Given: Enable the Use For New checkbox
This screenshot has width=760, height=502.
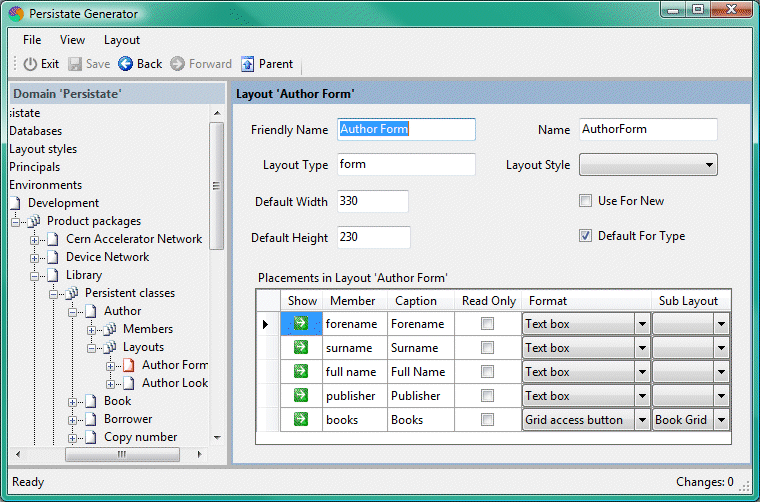Looking at the screenshot, I should [x=586, y=201].
